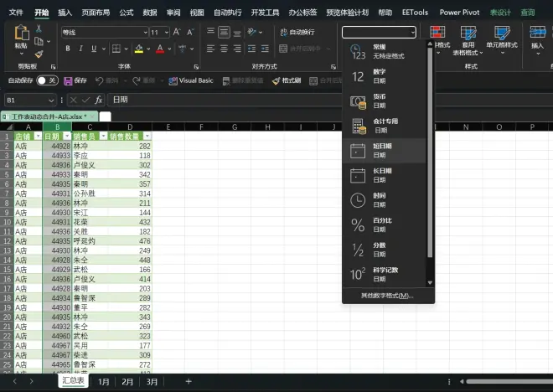
Task: Open the 销售员 column filter dropdown
Action: coord(103,137)
